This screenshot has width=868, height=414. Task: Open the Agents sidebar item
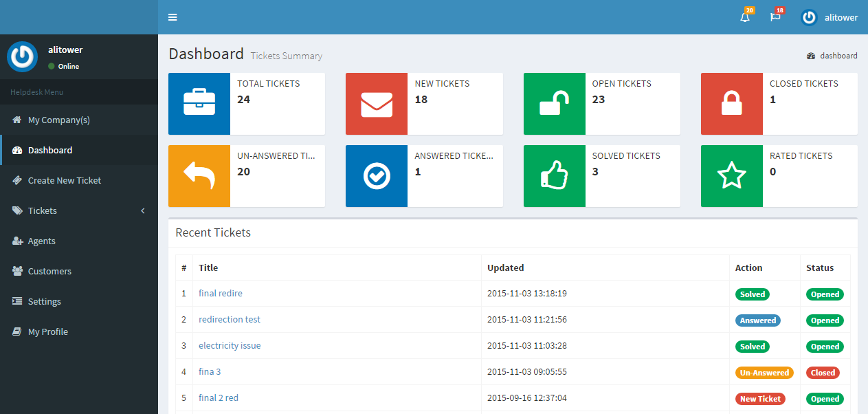click(x=41, y=241)
